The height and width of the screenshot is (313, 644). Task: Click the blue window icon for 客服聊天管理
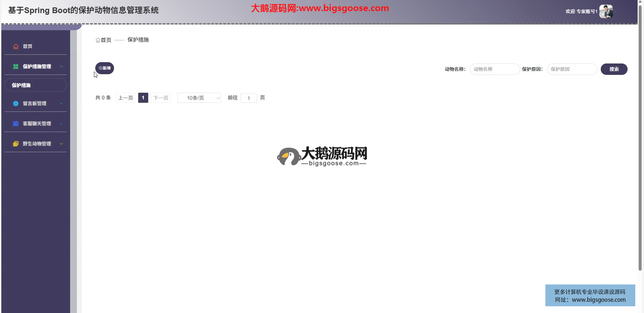tap(16, 124)
